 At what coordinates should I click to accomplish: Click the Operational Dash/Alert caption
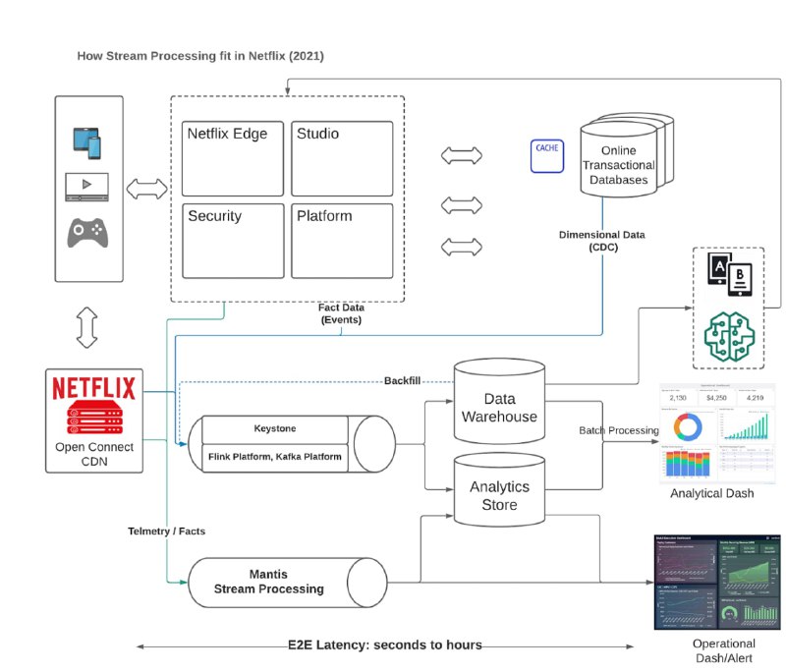[x=724, y=650]
